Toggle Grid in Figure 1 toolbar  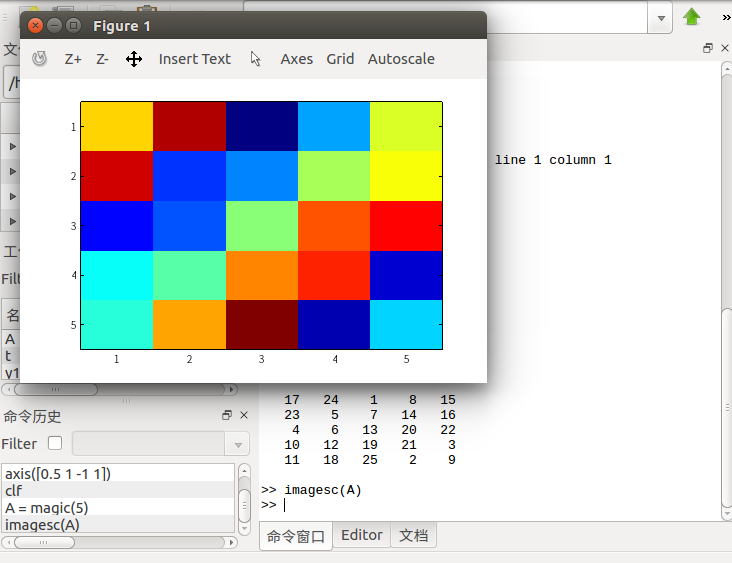click(x=340, y=59)
